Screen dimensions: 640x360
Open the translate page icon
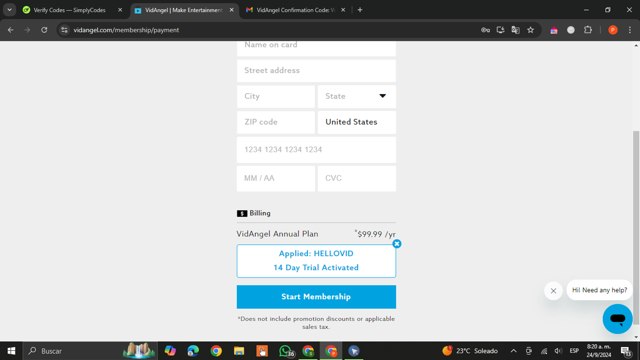tap(516, 30)
